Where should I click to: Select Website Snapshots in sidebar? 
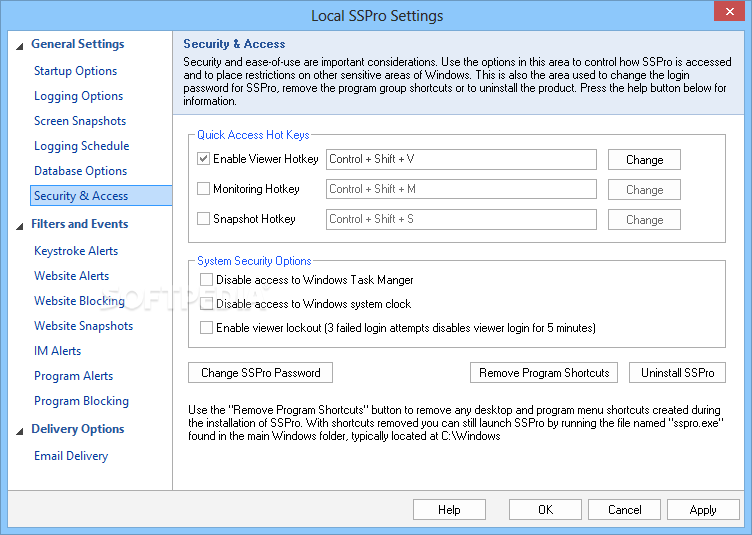click(x=83, y=326)
